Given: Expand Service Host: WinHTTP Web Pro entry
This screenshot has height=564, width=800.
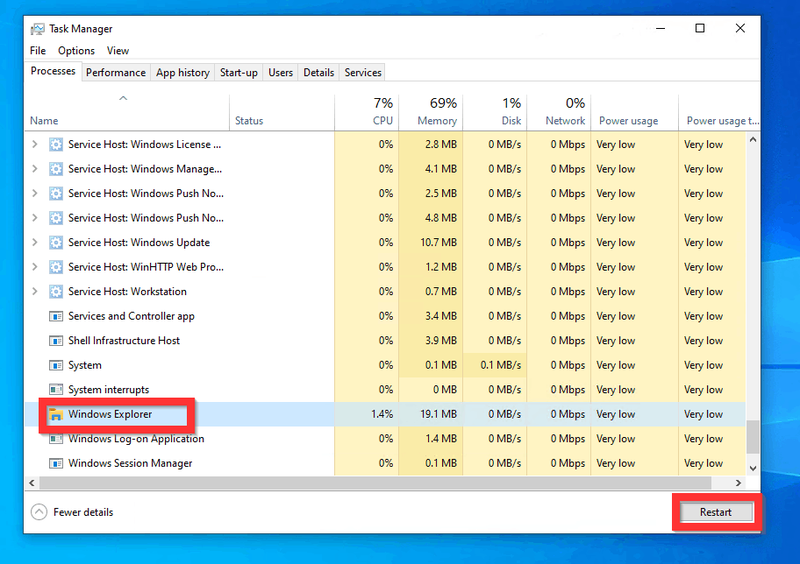Looking at the screenshot, I should tap(35, 267).
